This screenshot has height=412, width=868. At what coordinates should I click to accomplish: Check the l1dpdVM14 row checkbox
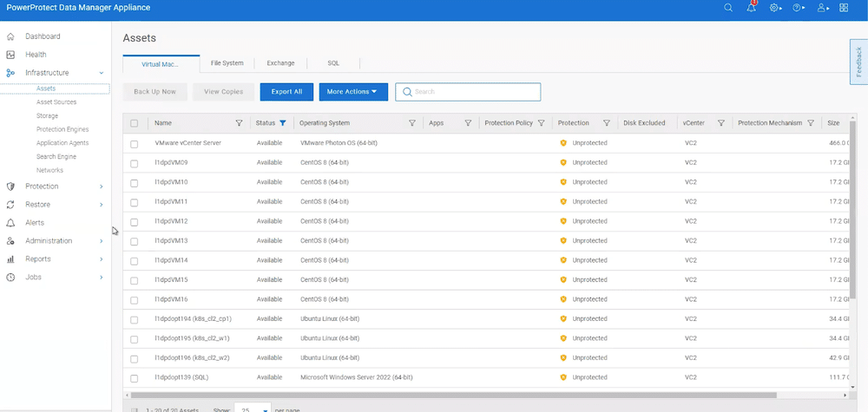click(134, 261)
